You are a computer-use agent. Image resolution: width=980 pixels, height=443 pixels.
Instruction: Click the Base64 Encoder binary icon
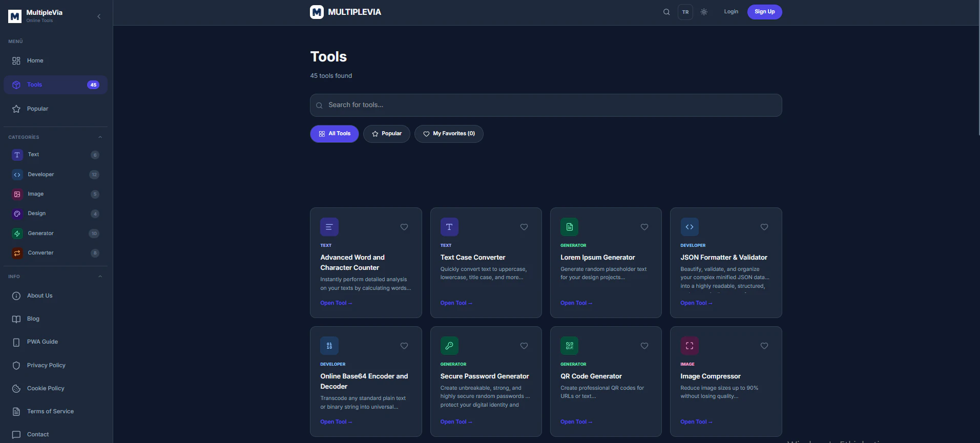[329, 346]
